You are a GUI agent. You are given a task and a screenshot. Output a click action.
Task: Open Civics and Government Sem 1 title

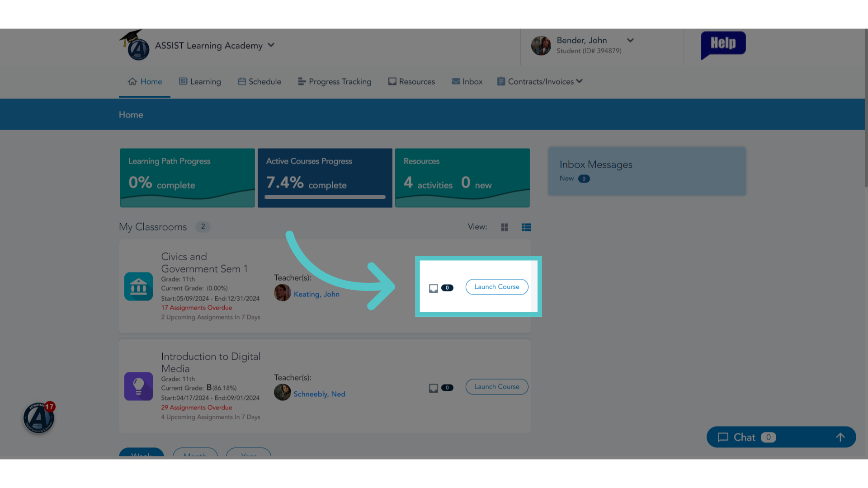tap(204, 263)
